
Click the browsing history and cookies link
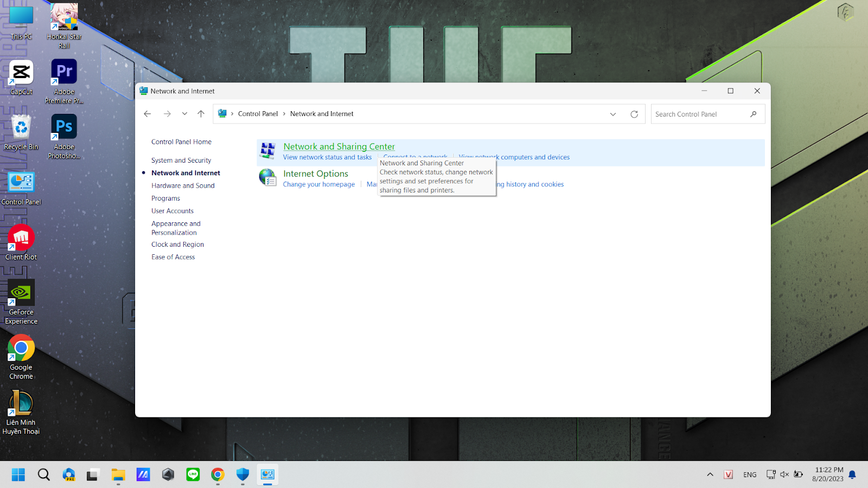(x=530, y=184)
